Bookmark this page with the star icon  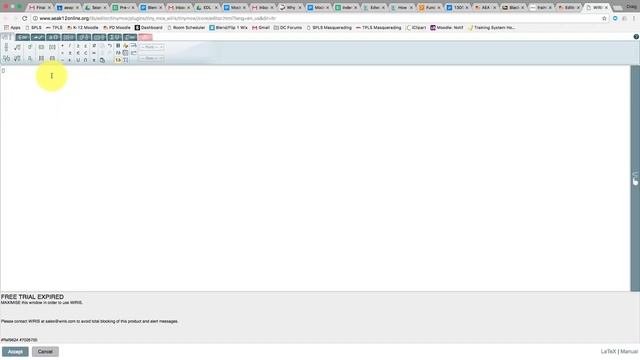tap(604, 18)
